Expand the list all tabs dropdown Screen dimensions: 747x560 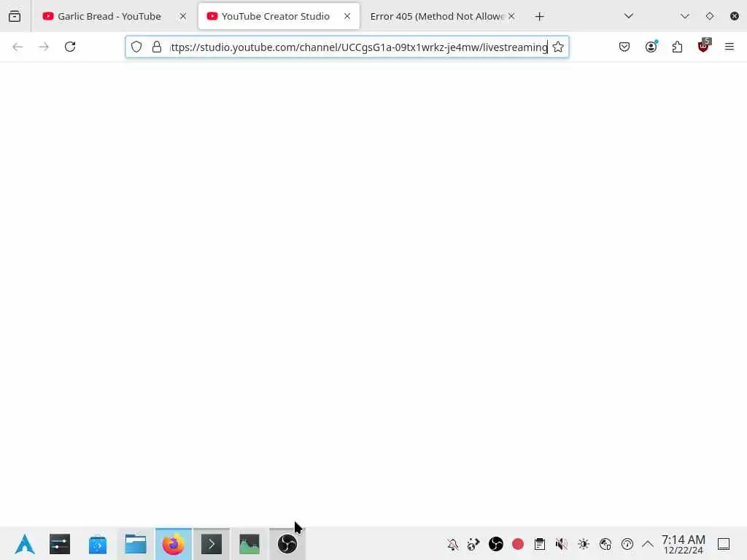click(629, 16)
